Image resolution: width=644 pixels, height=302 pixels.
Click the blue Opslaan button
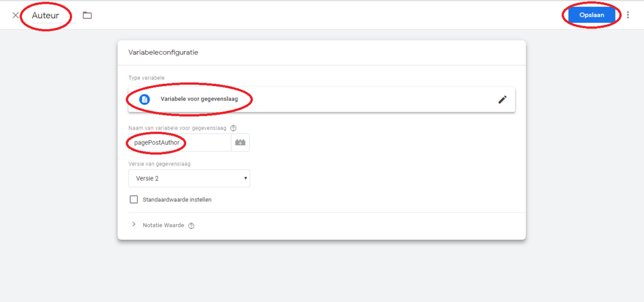click(x=592, y=15)
